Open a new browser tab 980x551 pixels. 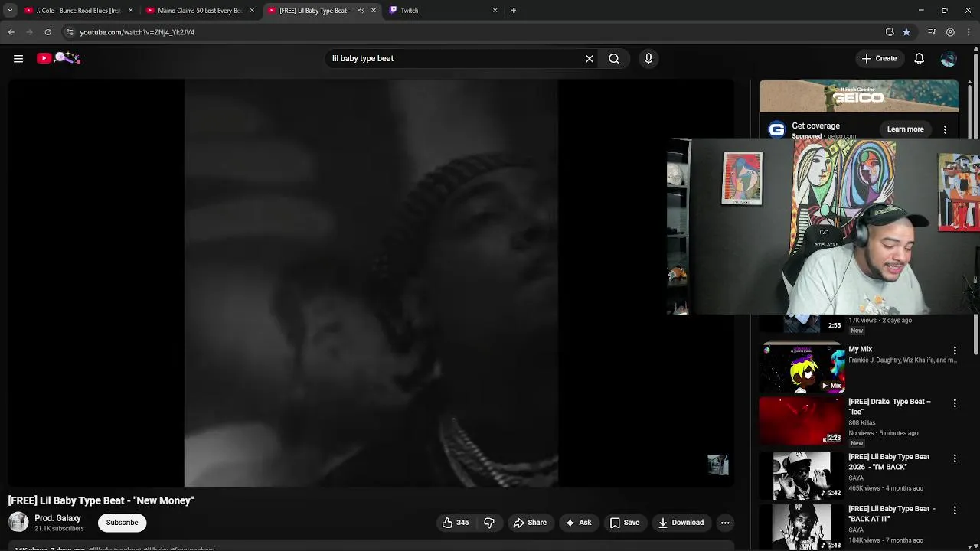tap(513, 11)
